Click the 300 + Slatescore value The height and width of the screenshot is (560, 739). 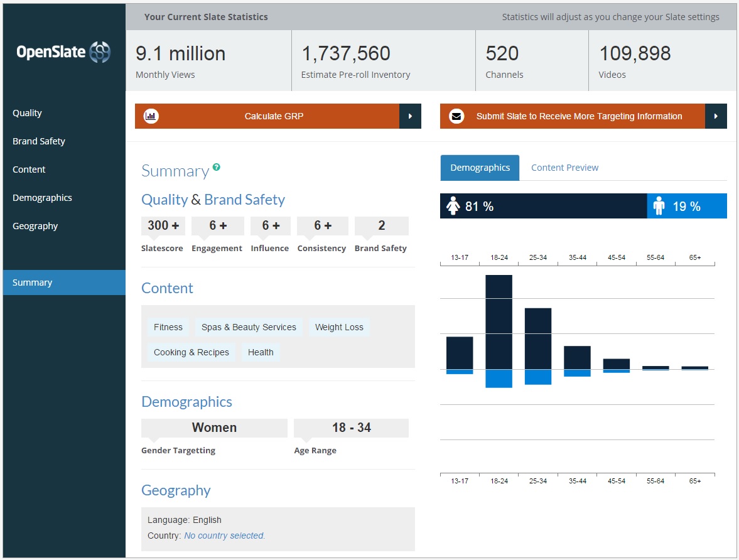163,225
